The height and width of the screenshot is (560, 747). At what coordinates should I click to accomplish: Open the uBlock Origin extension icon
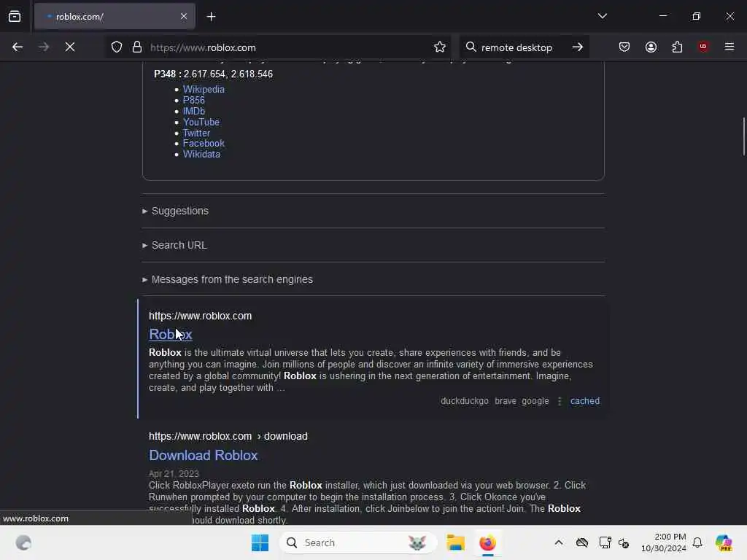coord(703,47)
